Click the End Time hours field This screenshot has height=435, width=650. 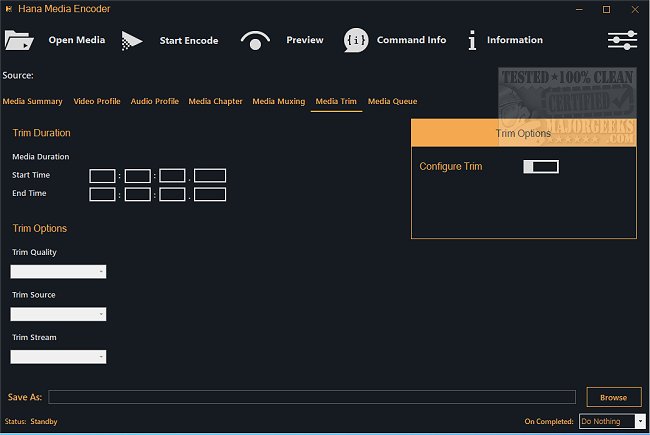tap(102, 194)
